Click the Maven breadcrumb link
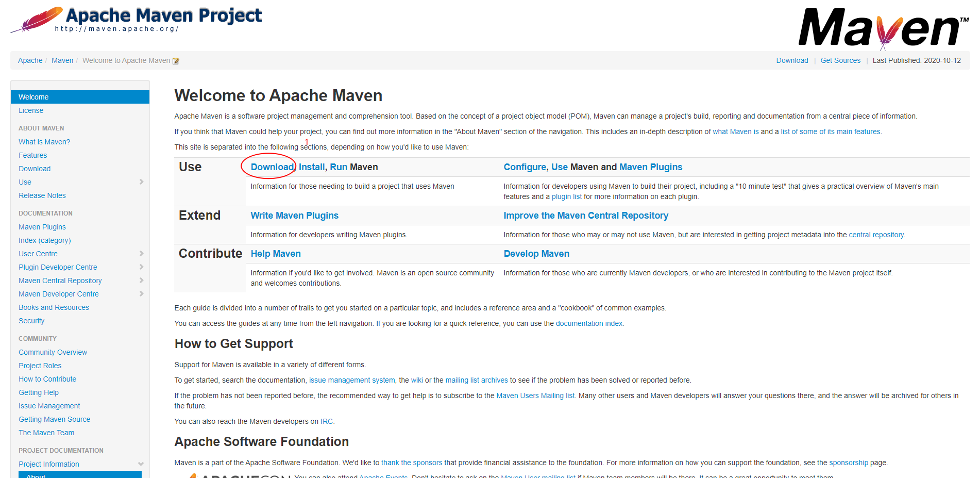The width and height of the screenshot is (980, 478). pyautogui.click(x=62, y=60)
